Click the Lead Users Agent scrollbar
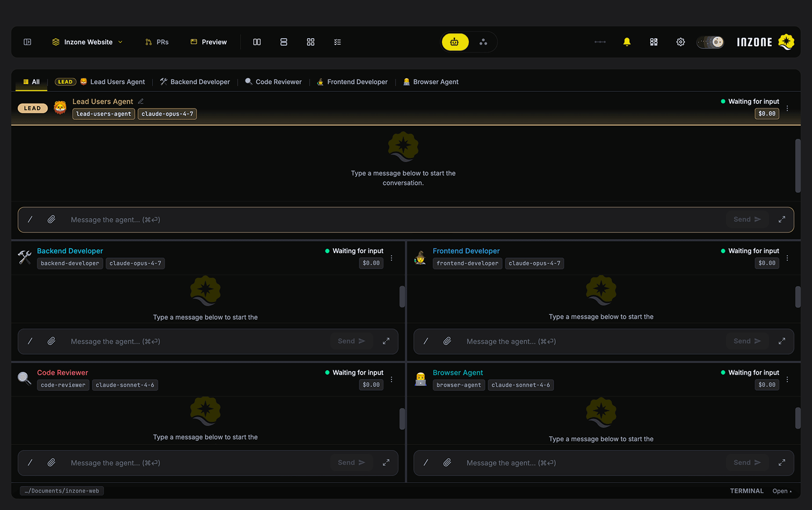812x510 pixels. 798,166
